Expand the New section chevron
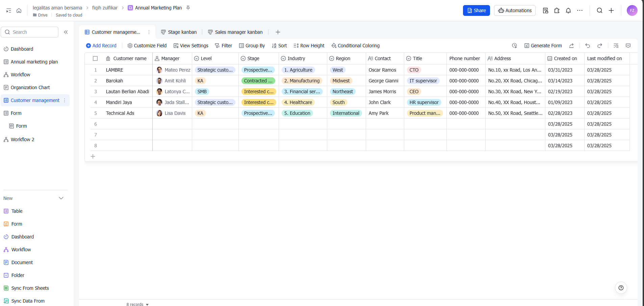This screenshot has height=306, width=644. 61,198
